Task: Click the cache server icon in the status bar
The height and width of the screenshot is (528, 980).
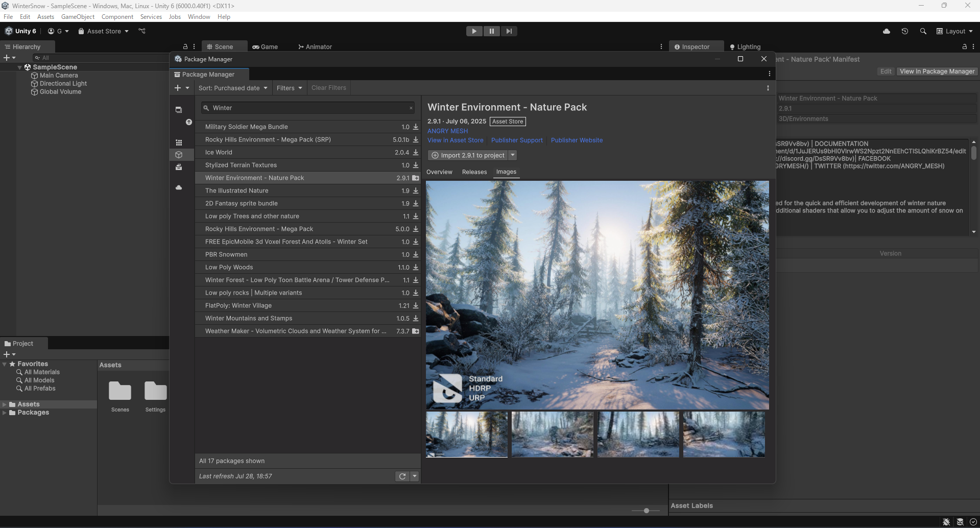Action: 960,522
